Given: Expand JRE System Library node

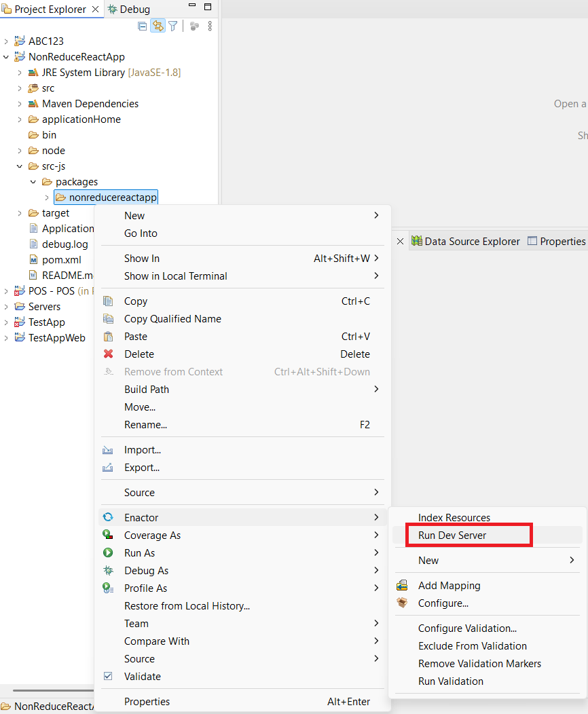Looking at the screenshot, I should (x=20, y=73).
